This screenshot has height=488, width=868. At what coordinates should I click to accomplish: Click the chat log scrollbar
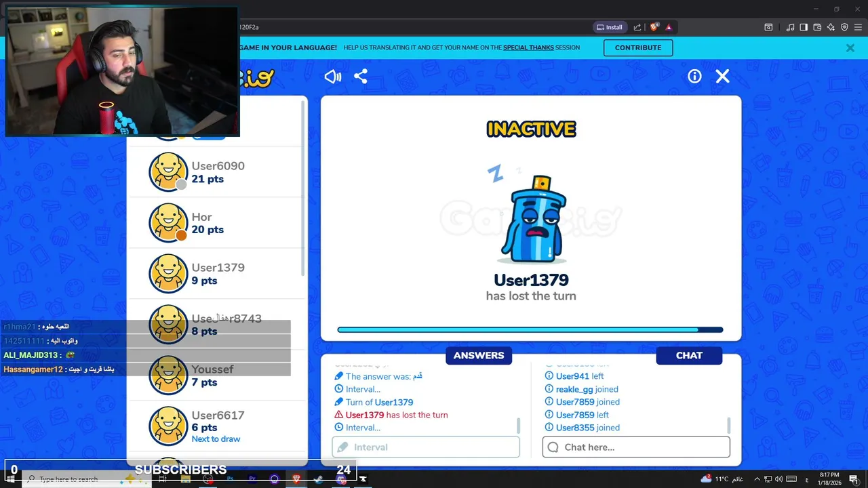[729, 426]
